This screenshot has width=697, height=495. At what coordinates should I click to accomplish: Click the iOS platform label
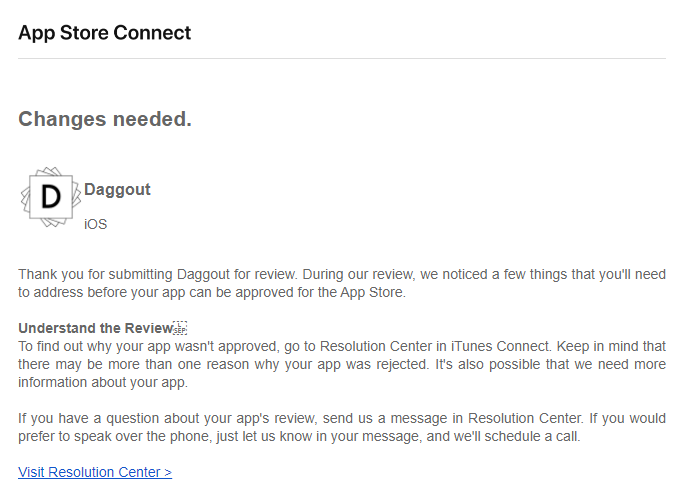[96, 224]
